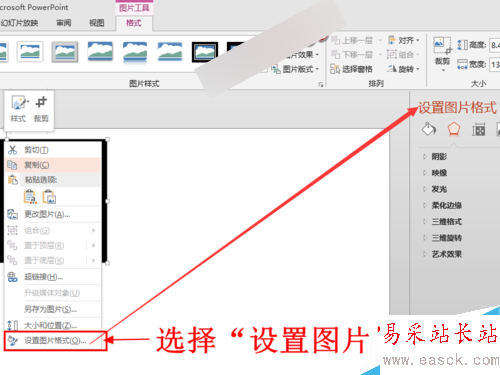Screen dimensions: 500x375
Task: Expand the 置于顶层 submenu arrow
Action: click(93, 245)
